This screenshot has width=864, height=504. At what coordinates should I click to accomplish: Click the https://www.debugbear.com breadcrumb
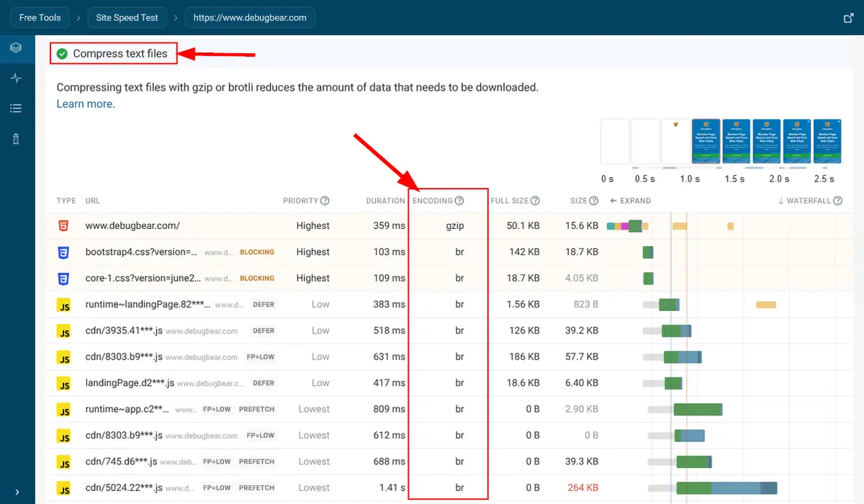point(250,17)
